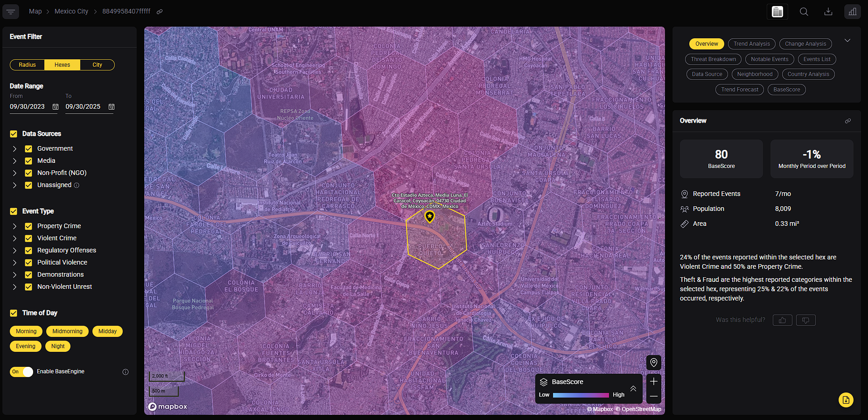
Task: Click the yellow report export button bottom right
Action: (846, 400)
